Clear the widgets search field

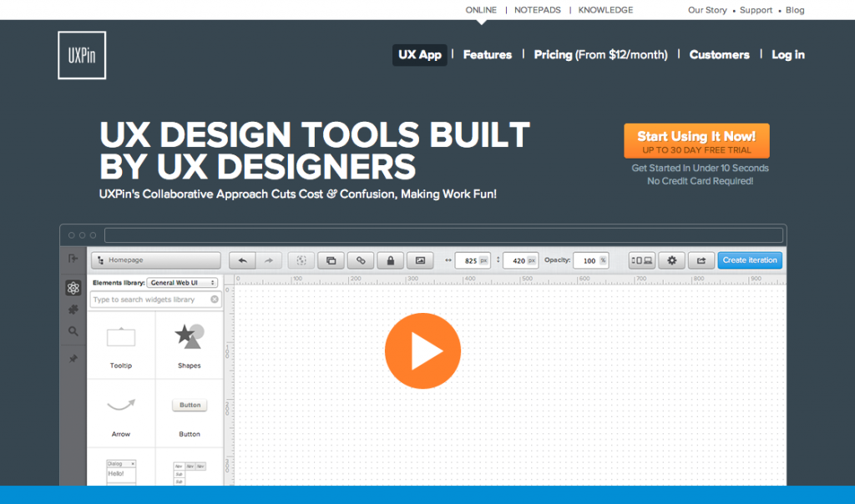(x=215, y=300)
